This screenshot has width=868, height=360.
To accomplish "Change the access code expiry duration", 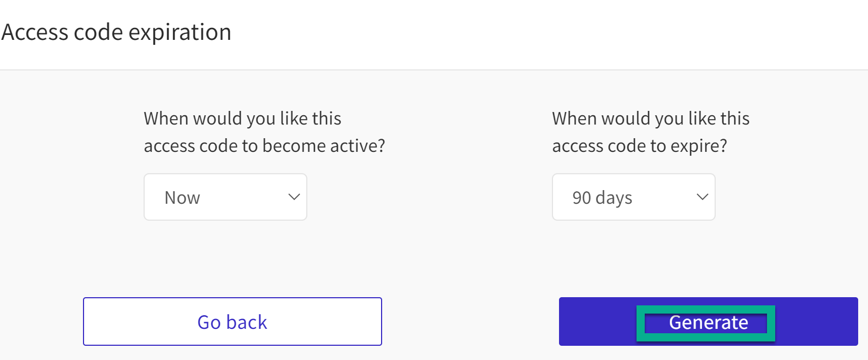I will [633, 197].
